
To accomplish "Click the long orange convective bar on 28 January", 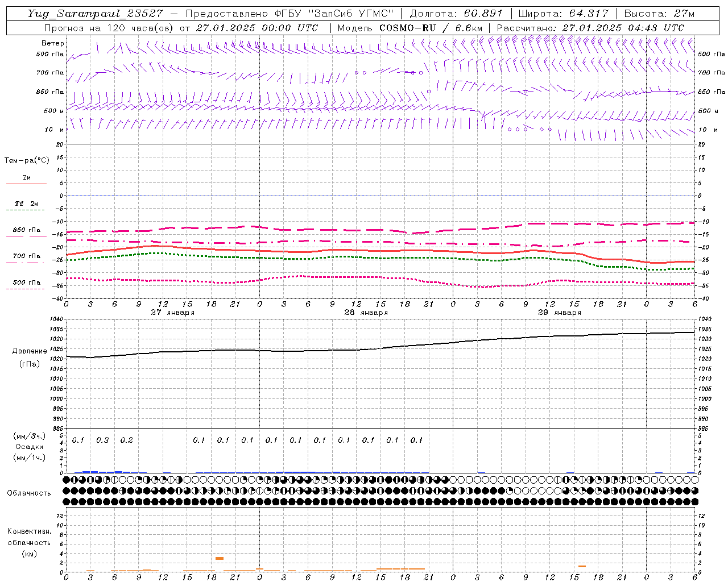I will coord(400,569).
